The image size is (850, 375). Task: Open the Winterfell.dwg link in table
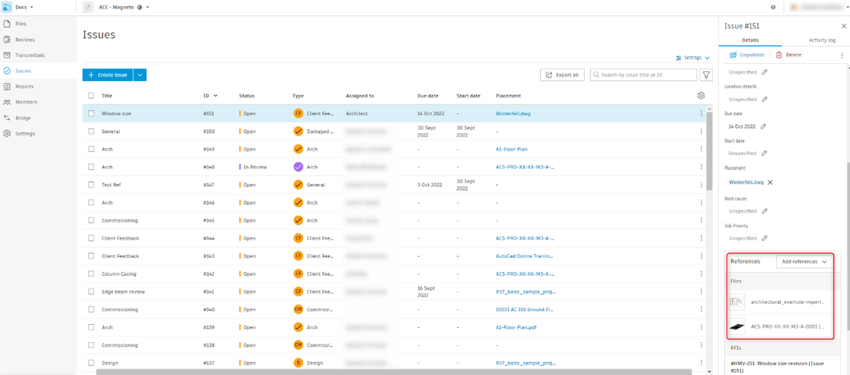(x=513, y=114)
